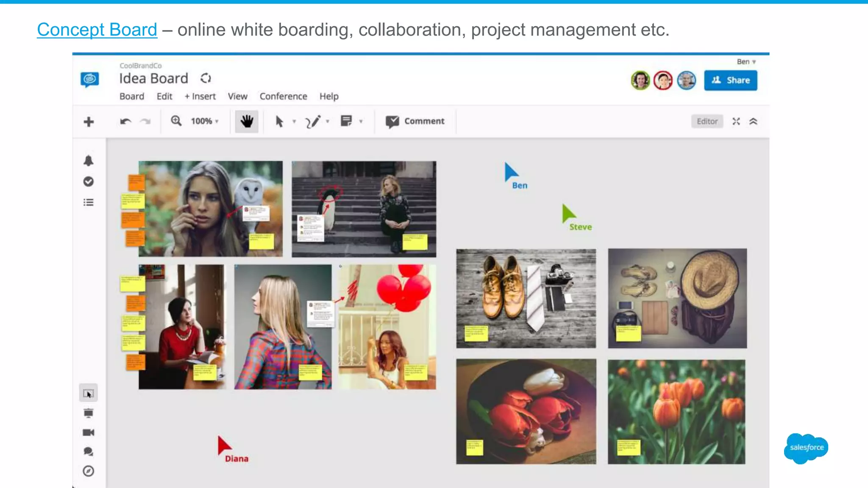Start presentation mode from sidebar screen icon
The width and height of the screenshot is (868, 488).
(x=88, y=413)
